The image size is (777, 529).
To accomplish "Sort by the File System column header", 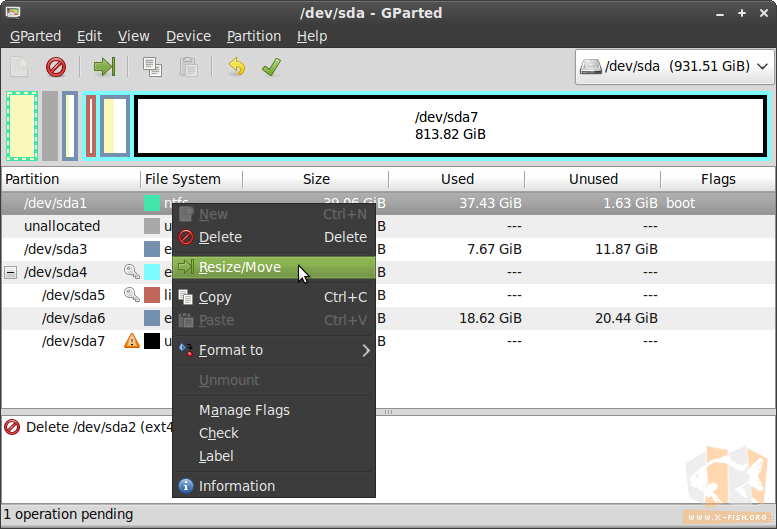I will point(192,179).
